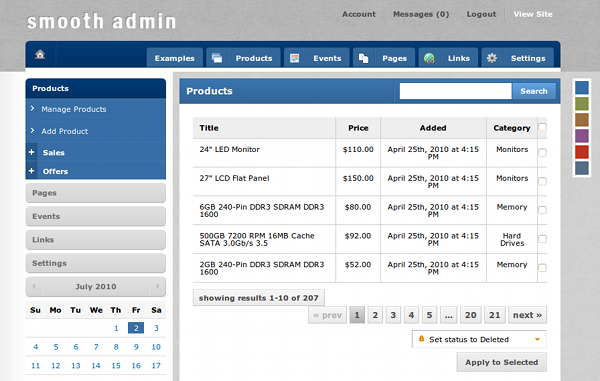
Task: Expand the Pages sidebar panel
Action: 96,193
